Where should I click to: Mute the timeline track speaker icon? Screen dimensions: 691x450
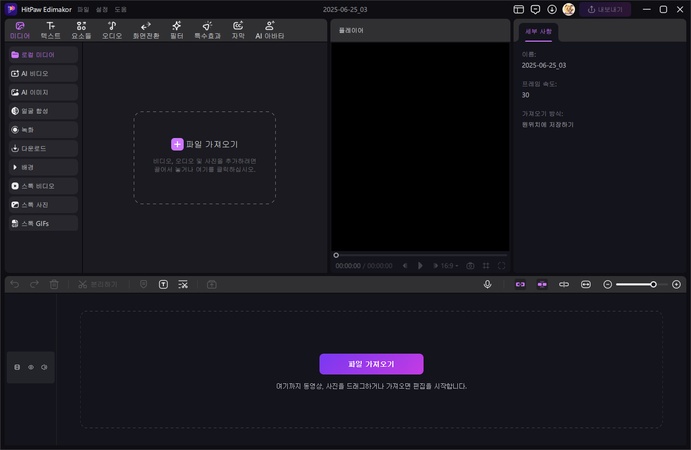tap(44, 367)
